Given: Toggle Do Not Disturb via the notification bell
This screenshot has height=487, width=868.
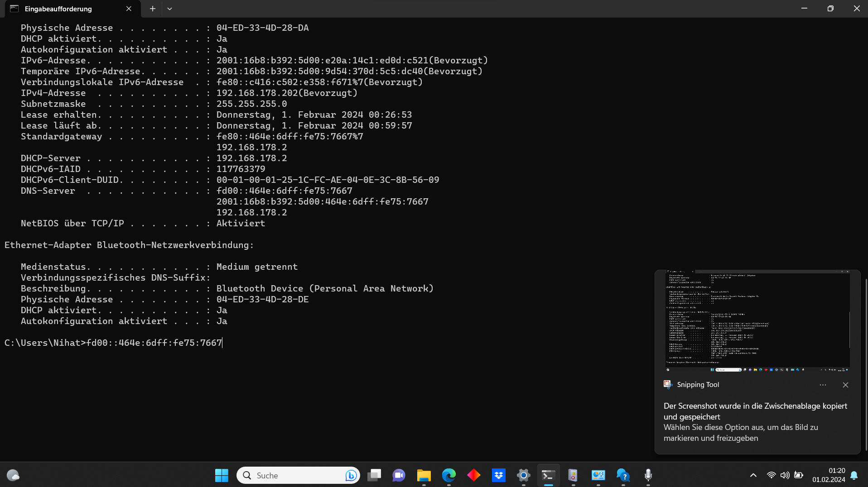Looking at the screenshot, I should [x=854, y=475].
